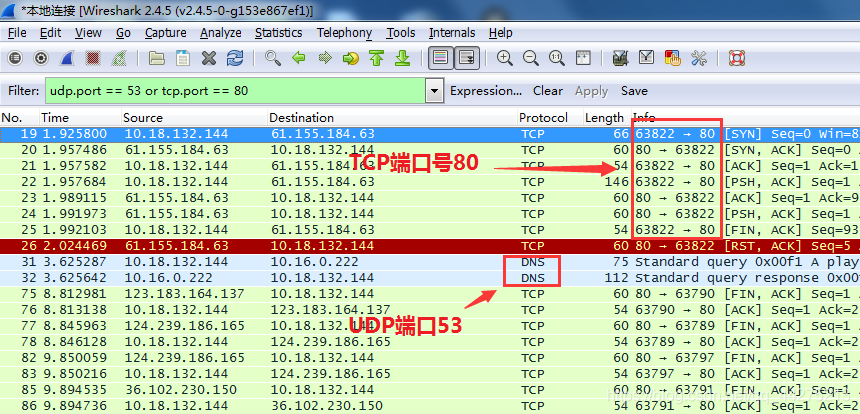Open the Go menu
The height and width of the screenshot is (414, 860).
pos(123,33)
